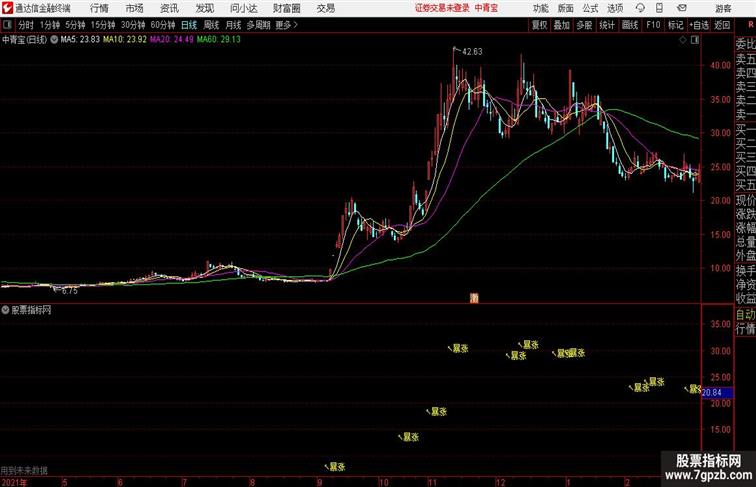This screenshot has height=487, width=756.
Task: Switch to 5分钟 period
Action: (x=75, y=25)
